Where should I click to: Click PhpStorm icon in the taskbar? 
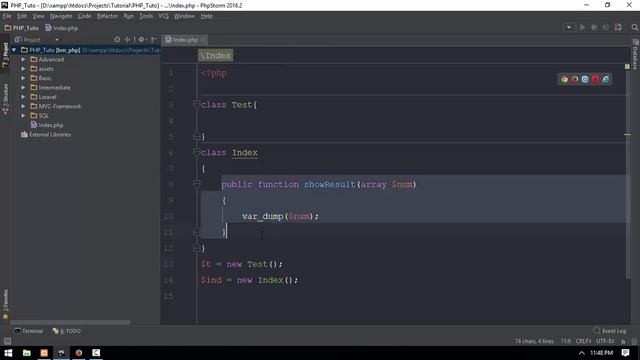tap(61, 353)
